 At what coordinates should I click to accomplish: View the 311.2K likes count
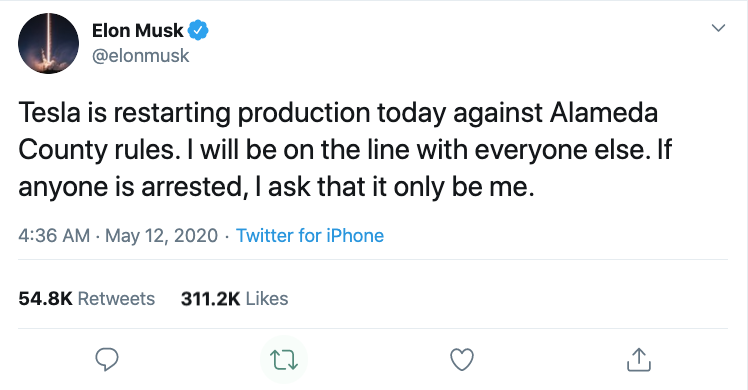(x=210, y=298)
